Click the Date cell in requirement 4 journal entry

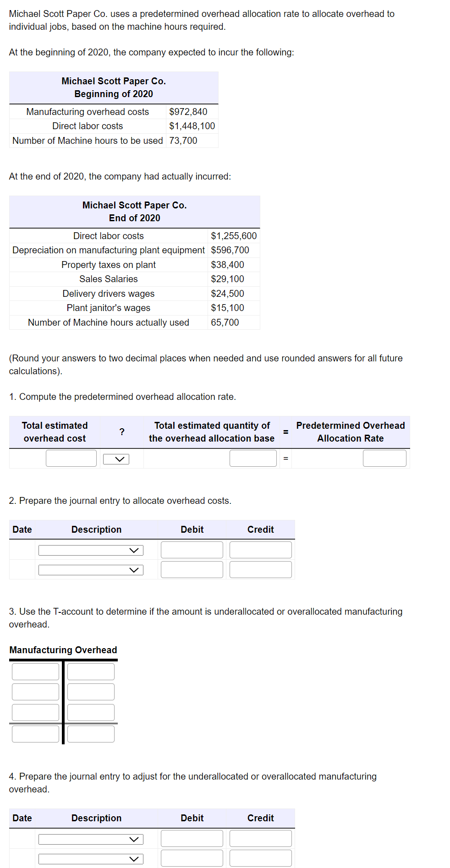pyautogui.click(x=22, y=838)
